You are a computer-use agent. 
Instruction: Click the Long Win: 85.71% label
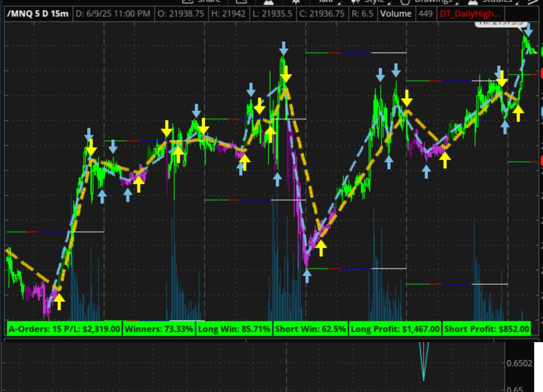coord(234,329)
